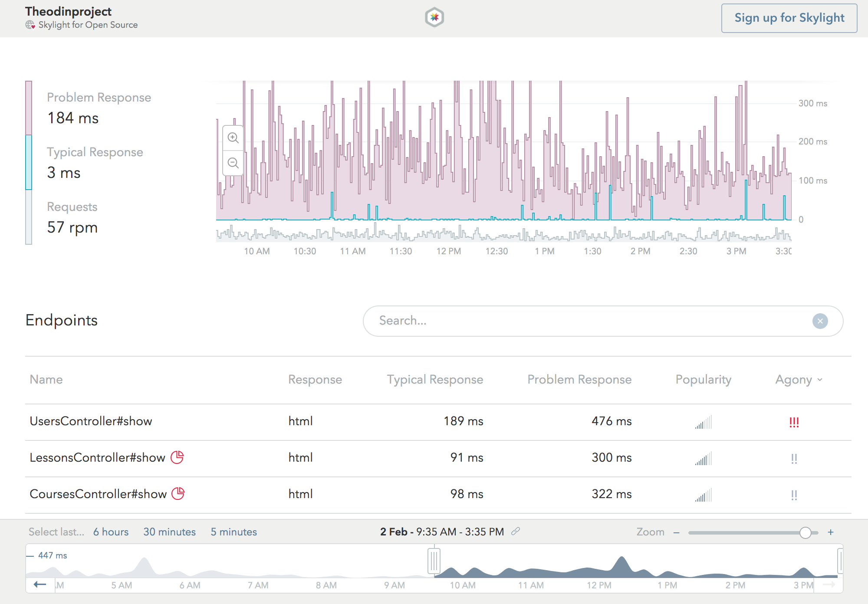Select the Skylight logo in the header
Image resolution: width=868 pixels, height=604 pixels.
[434, 18]
